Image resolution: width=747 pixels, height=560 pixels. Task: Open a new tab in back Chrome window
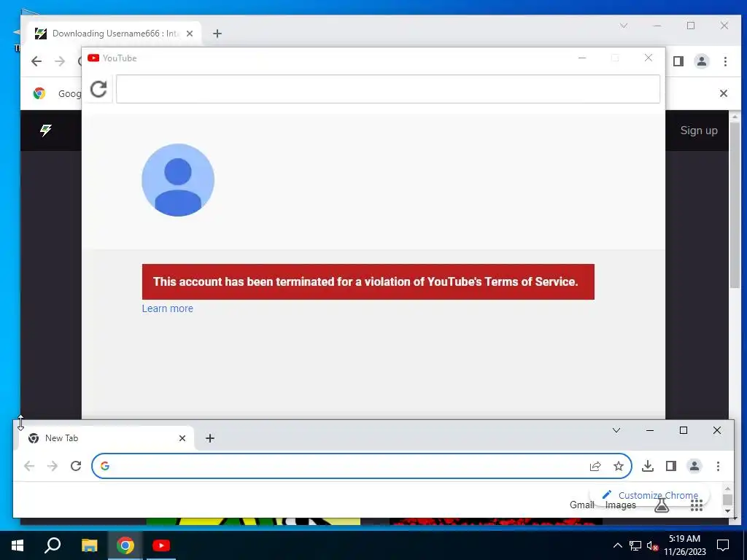[x=217, y=34]
